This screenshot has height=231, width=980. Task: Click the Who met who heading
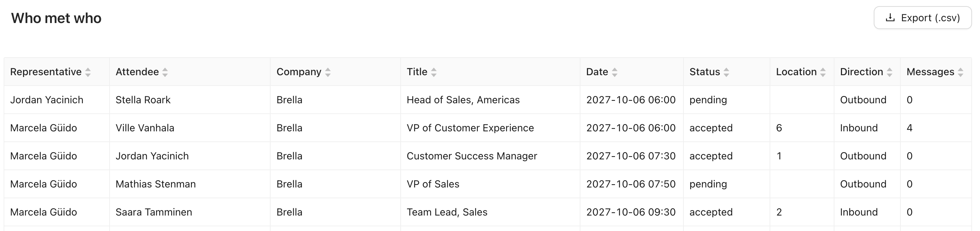(x=56, y=18)
